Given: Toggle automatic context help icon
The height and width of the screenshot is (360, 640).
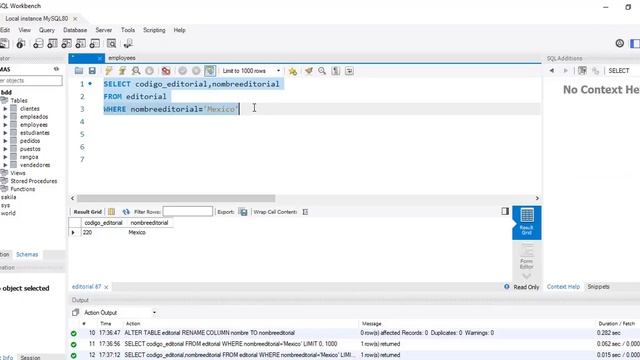Looking at the screenshot, I should 582,71.
